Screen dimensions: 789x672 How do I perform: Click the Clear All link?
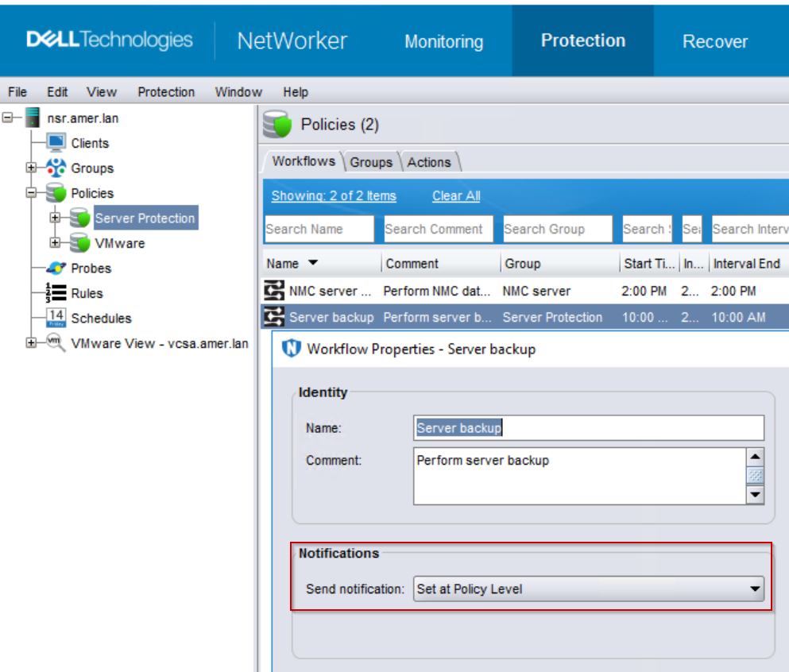tap(455, 195)
